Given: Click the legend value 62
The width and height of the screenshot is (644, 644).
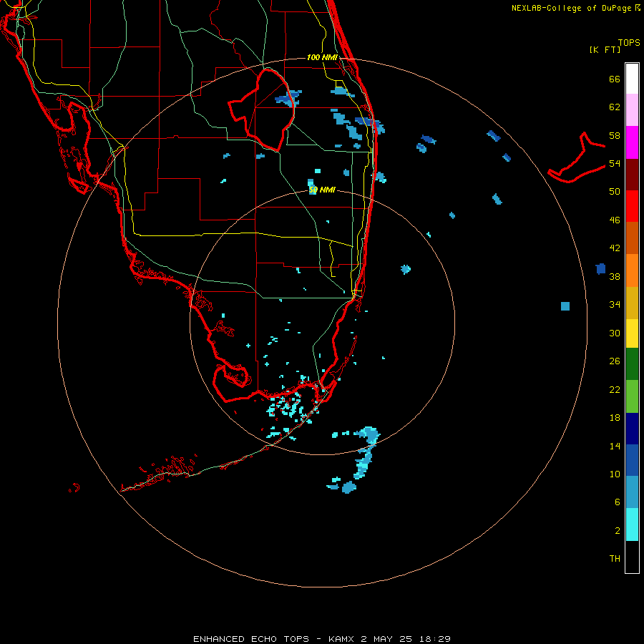Looking at the screenshot, I should 615,107.
